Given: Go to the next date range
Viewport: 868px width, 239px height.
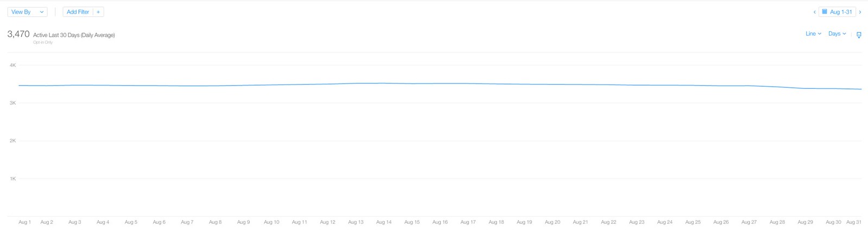Looking at the screenshot, I should coord(860,12).
